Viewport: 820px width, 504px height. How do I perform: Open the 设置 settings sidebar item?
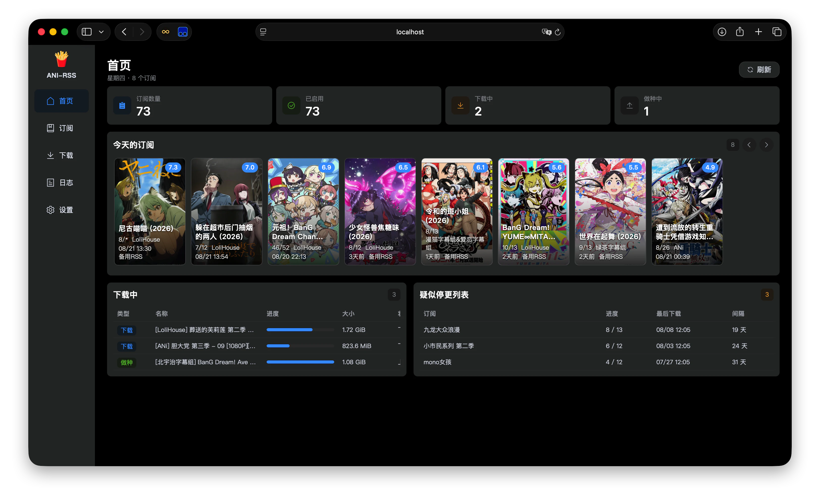coord(61,210)
